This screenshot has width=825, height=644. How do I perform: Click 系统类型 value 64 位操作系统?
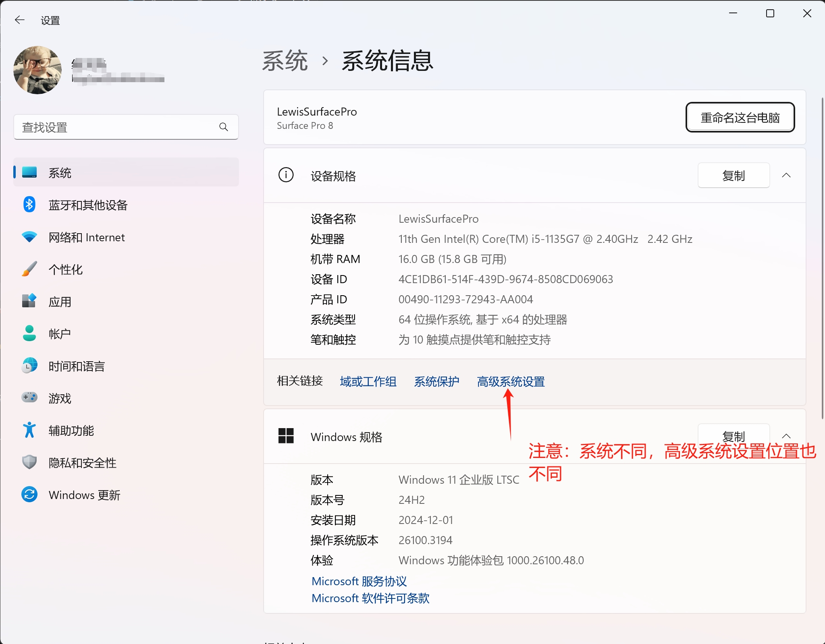(483, 320)
